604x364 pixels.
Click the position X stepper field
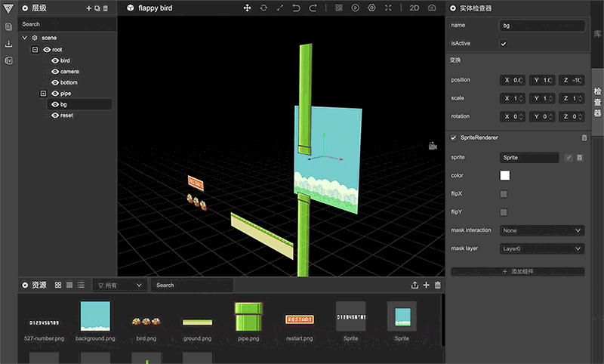pos(513,80)
